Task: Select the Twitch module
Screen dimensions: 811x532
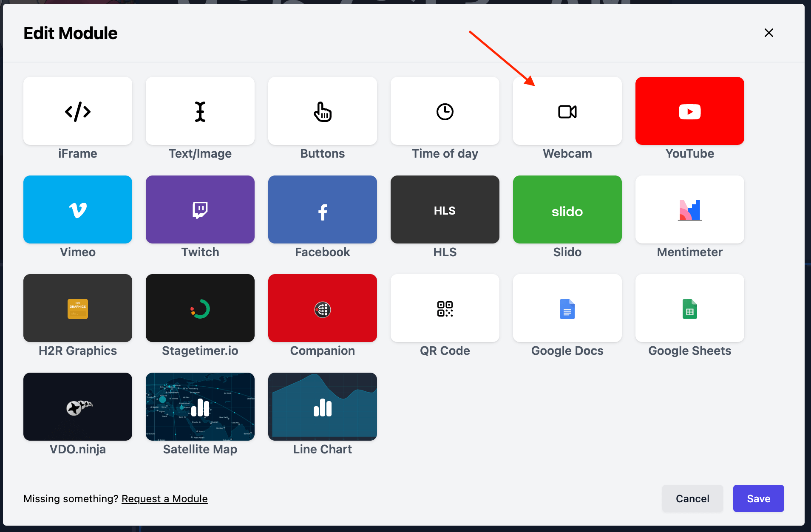Action: point(200,209)
